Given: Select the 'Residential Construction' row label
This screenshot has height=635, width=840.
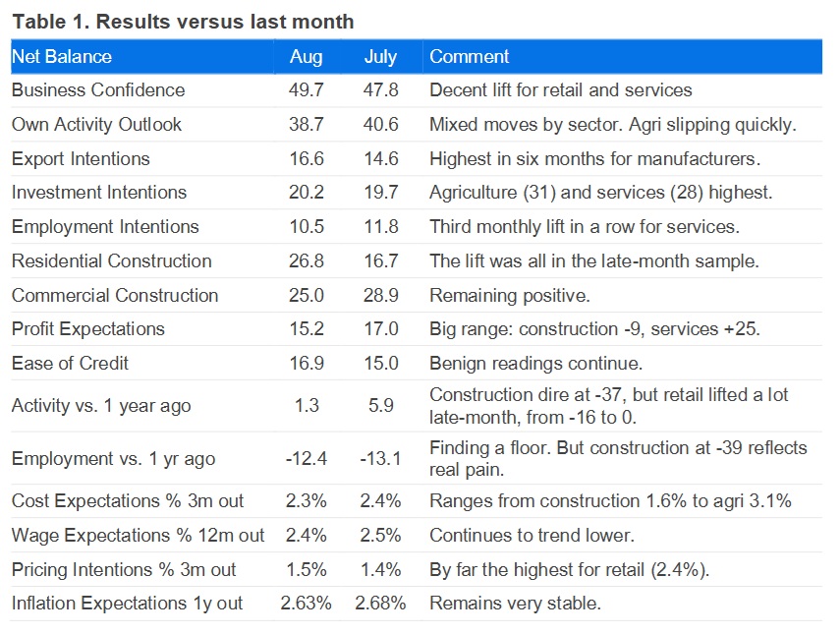Looking at the screenshot, I should coord(111,260).
